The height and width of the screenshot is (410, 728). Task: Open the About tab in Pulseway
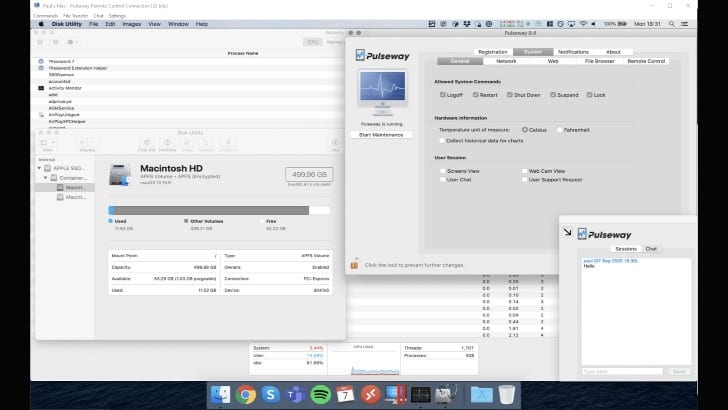[613, 52]
